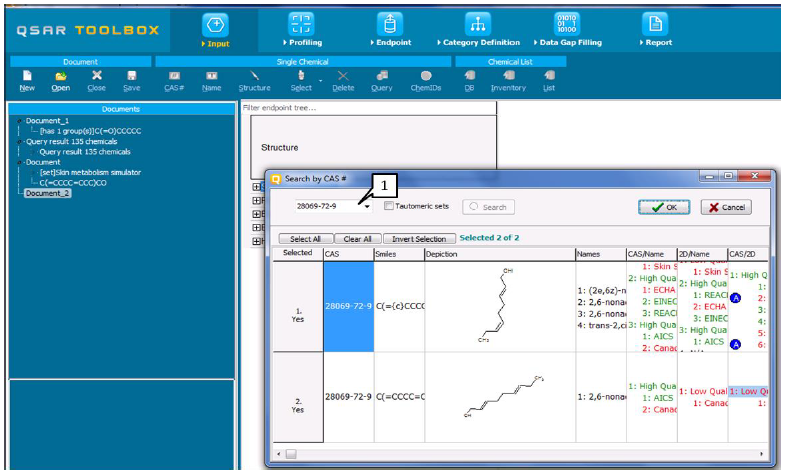Viewport: 806px width, 471px height.
Task: Click the Depiction column header
Action: click(x=500, y=254)
